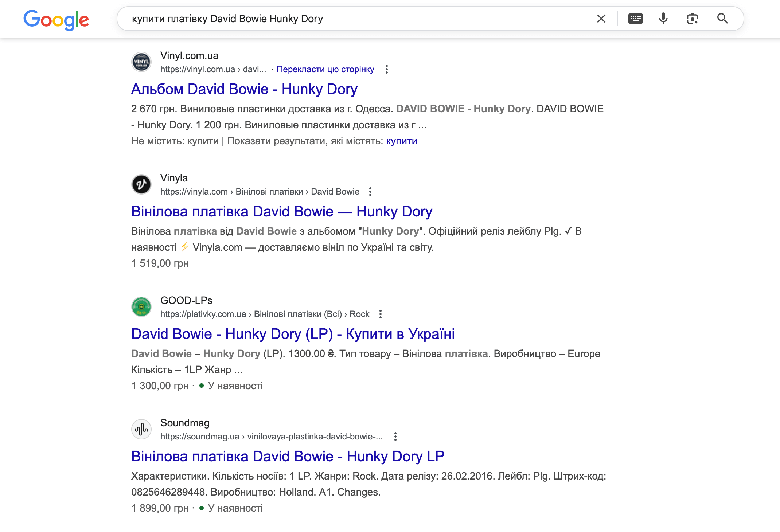This screenshot has height=532, width=780.
Task: Click 'Перекласти цю сторінку' link
Action: coord(325,69)
